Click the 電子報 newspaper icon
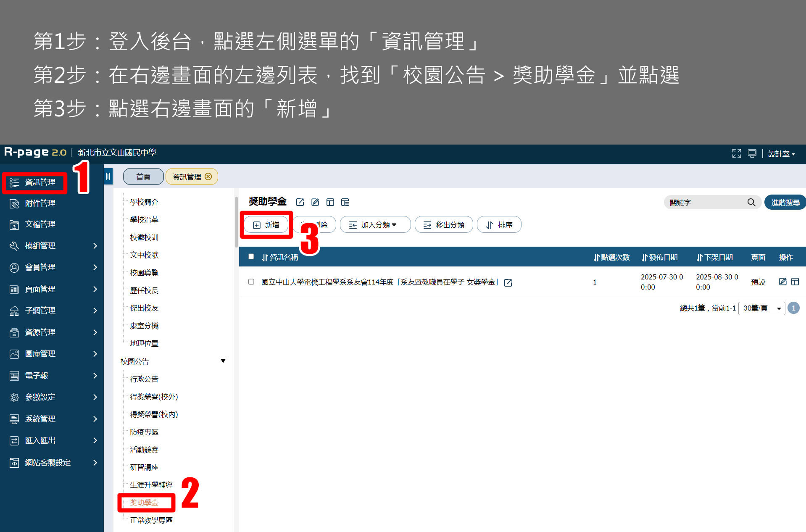 point(14,376)
